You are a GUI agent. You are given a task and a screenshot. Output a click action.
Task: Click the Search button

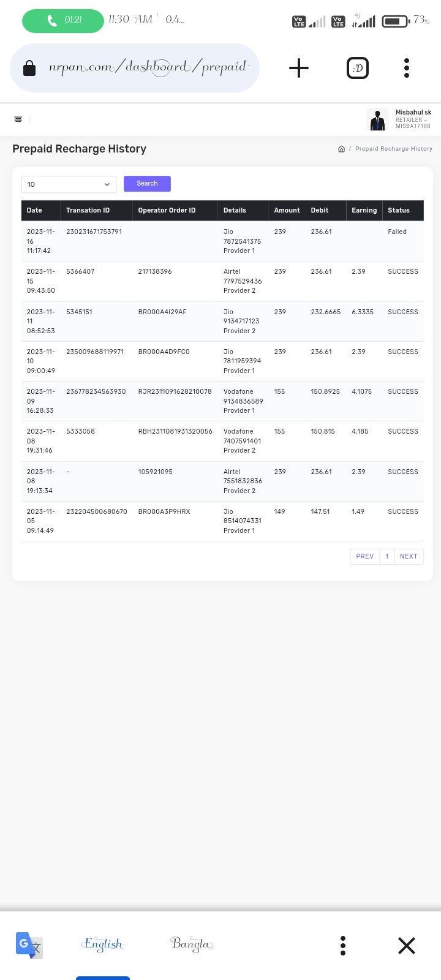pyautogui.click(x=147, y=184)
